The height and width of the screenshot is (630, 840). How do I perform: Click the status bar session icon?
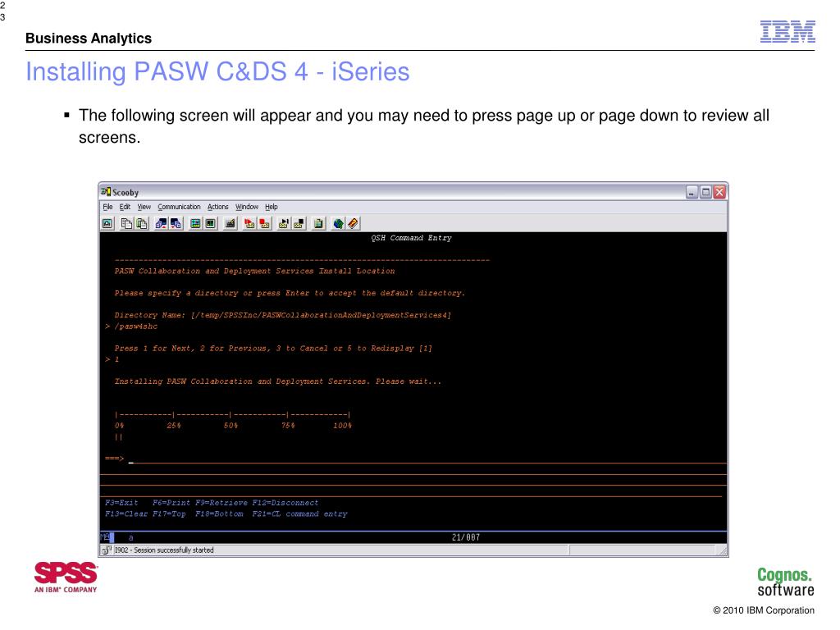coord(107,550)
